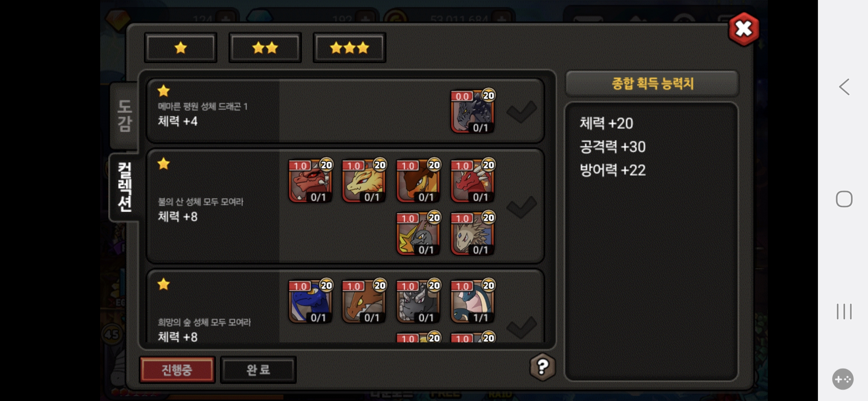Filter by two-star collections
Viewport: 868px width, 401px height.
265,48
